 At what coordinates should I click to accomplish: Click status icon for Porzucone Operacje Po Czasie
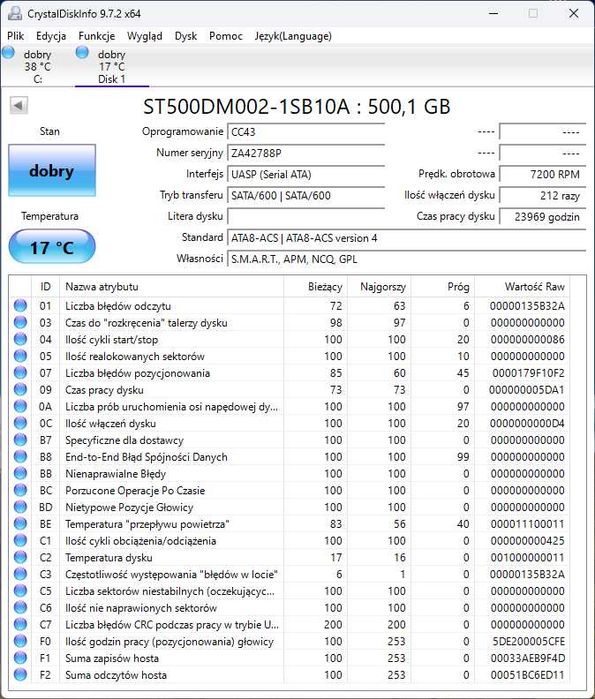pyautogui.click(x=20, y=490)
